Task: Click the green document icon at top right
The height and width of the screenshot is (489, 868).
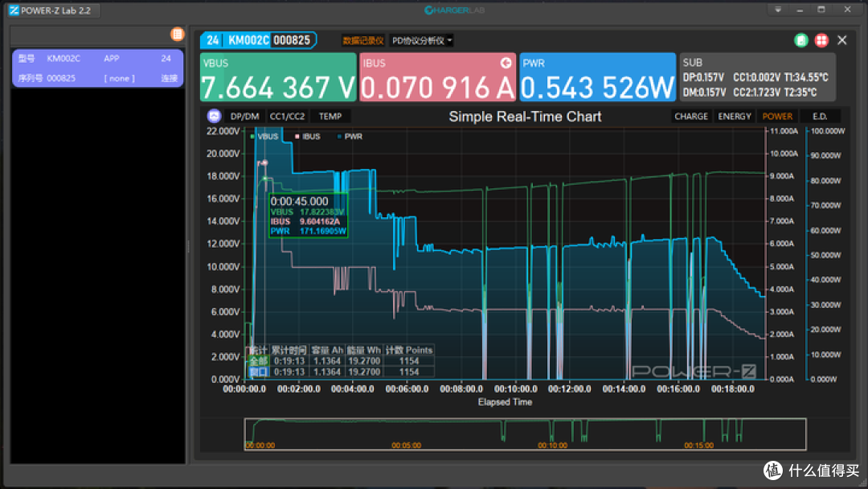Action: (x=800, y=40)
